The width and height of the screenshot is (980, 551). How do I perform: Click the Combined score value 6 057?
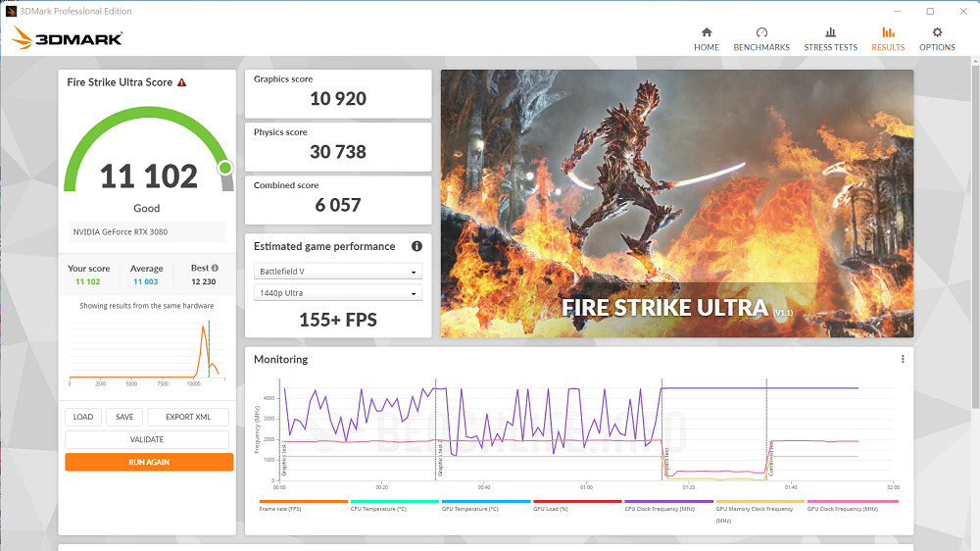point(338,205)
